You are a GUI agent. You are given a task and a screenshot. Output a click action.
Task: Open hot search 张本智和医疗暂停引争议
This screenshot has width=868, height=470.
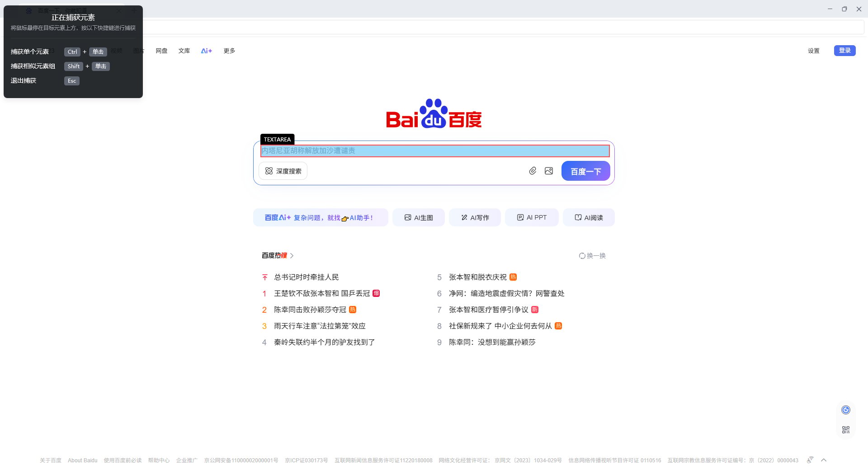[488, 310]
